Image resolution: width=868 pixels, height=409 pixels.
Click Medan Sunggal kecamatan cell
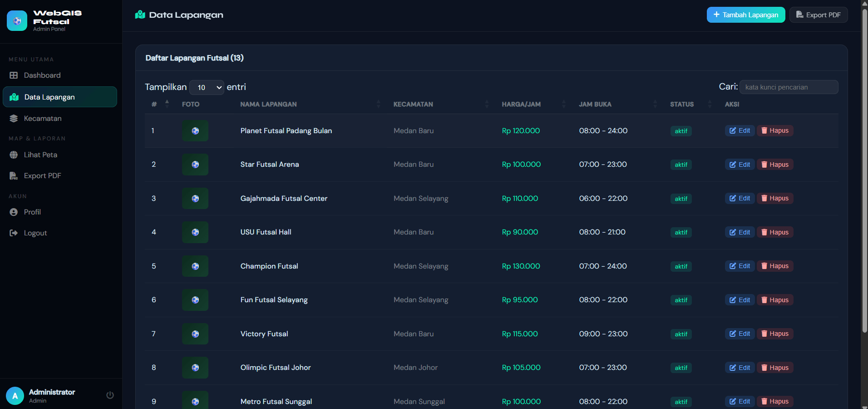(x=419, y=402)
